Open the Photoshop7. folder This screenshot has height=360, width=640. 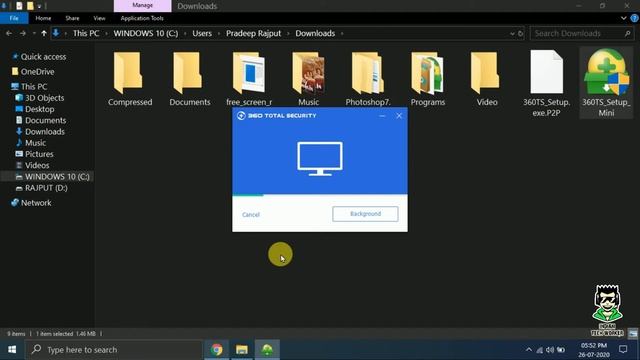tap(368, 80)
